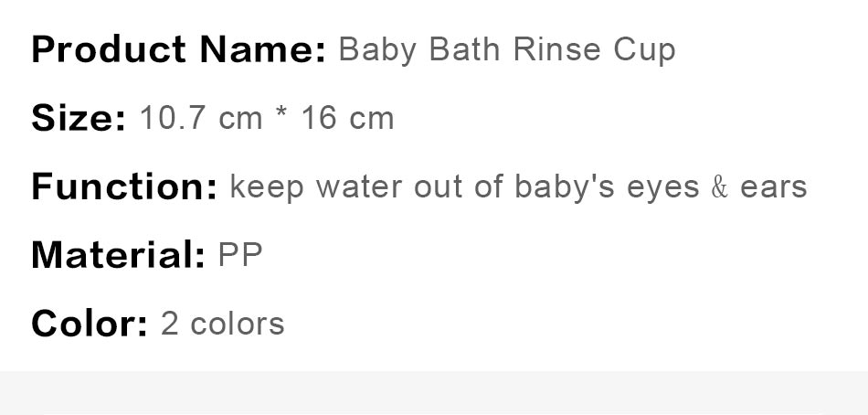Click the "2 colors" value text
Image resolution: width=868 pixels, height=415 pixels.
point(222,324)
